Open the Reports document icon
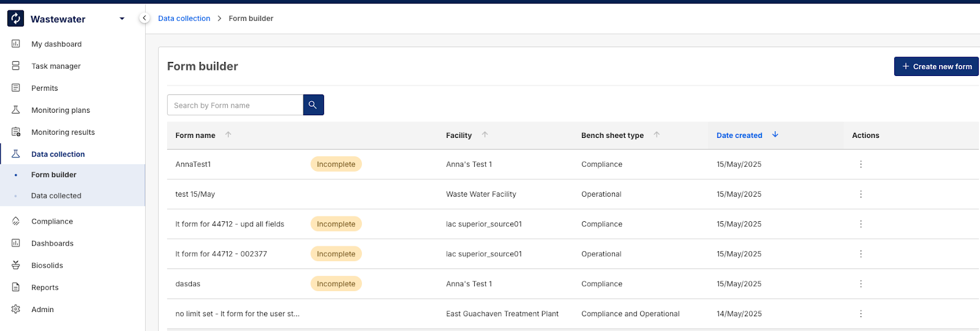Image resolution: width=980 pixels, height=331 pixels. [x=16, y=287]
